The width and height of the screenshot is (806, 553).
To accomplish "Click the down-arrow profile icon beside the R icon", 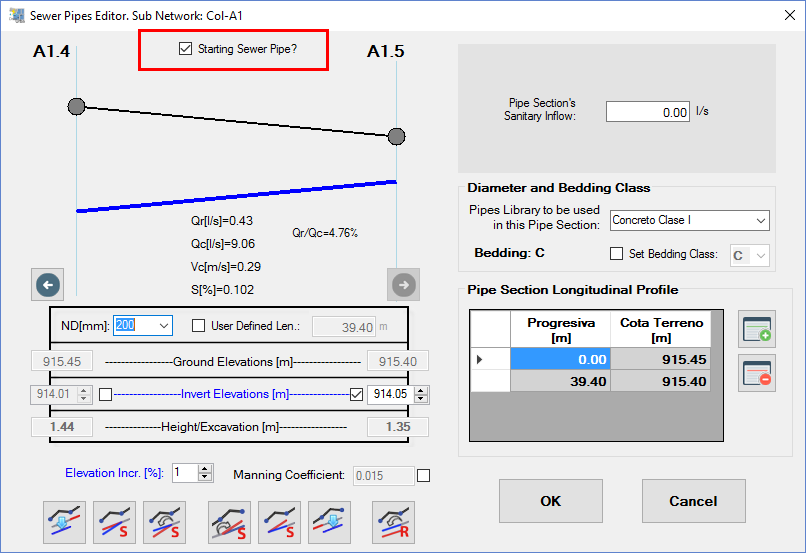I will [329, 522].
